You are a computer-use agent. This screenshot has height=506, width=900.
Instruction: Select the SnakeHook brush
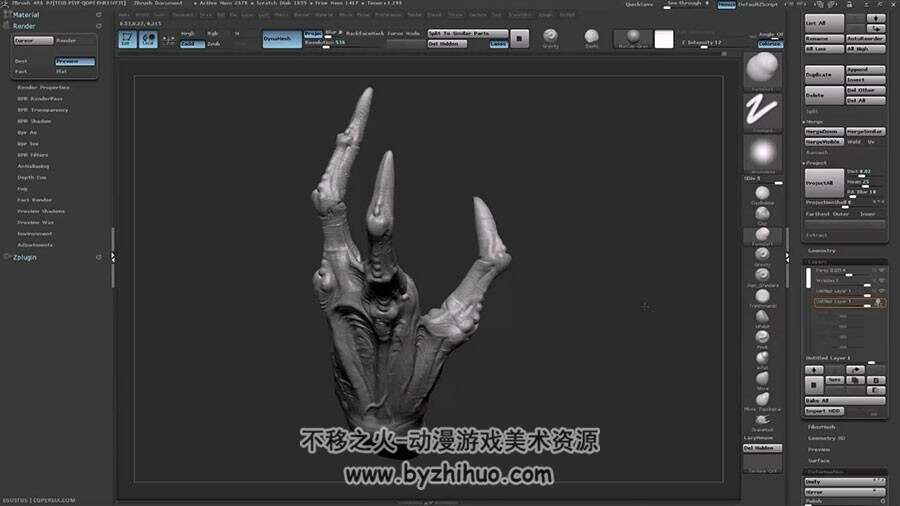click(762, 420)
